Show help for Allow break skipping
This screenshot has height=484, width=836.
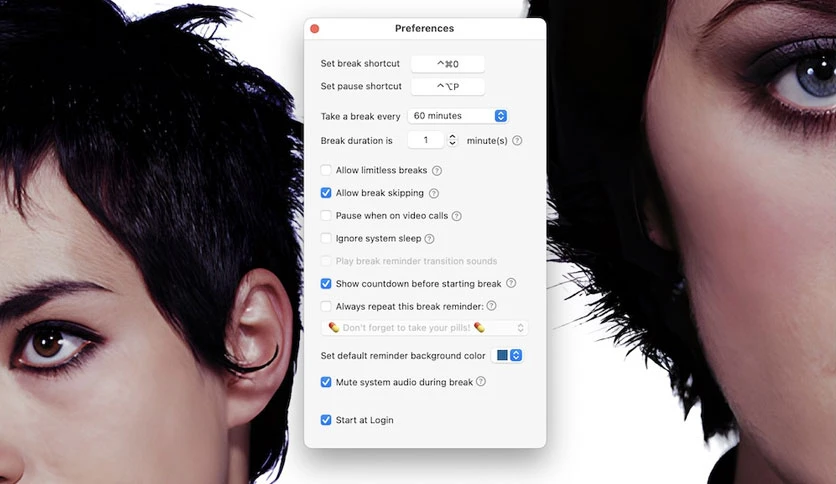click(434, 193)
